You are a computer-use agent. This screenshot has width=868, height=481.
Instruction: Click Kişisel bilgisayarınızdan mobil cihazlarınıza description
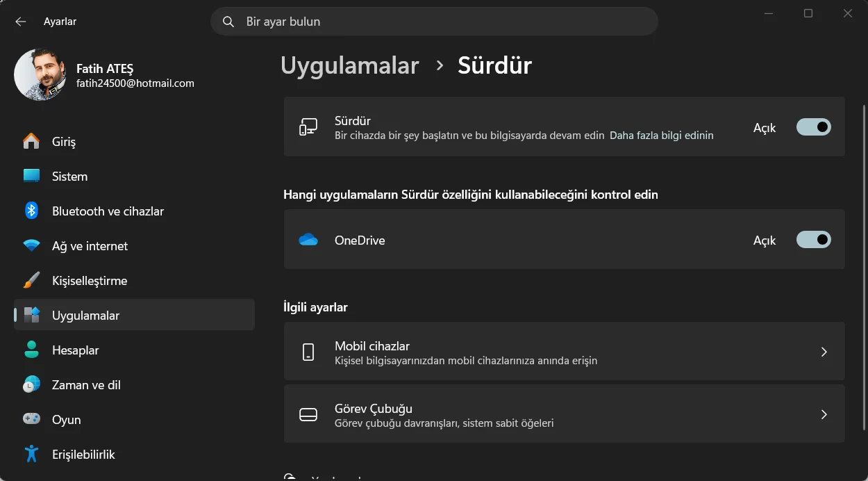[466, 361]
